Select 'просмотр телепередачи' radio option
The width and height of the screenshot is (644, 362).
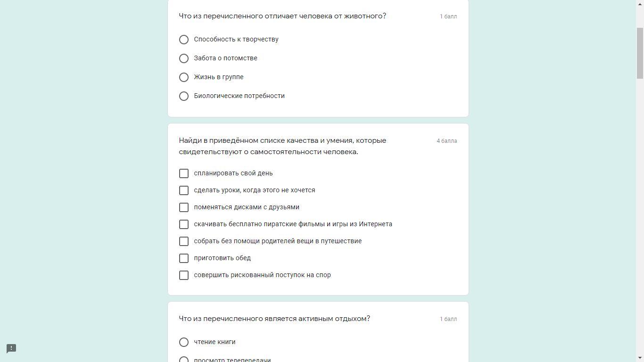(x=184, y=359)
